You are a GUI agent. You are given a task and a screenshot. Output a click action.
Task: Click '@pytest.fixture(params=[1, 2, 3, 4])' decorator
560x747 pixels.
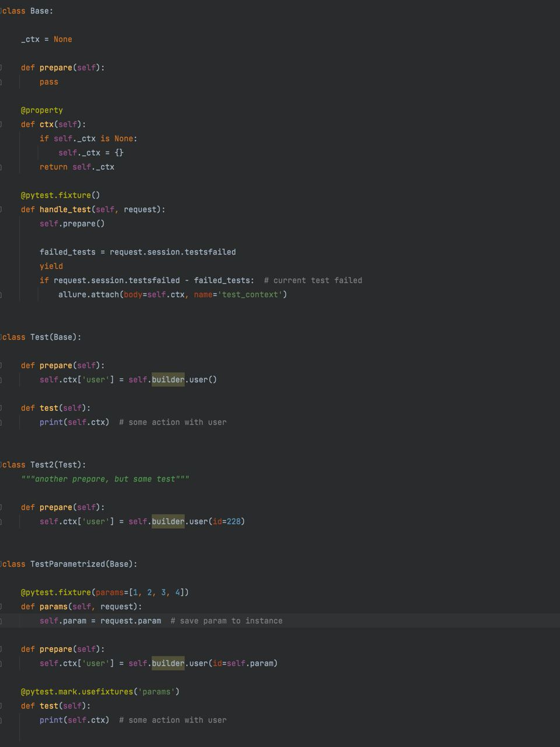(x=105, y=592)
